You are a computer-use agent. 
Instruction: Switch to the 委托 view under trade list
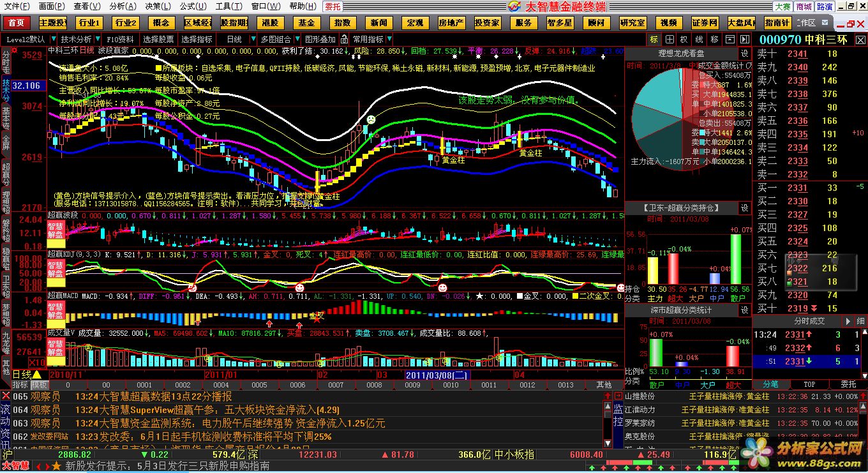[848, 385]
